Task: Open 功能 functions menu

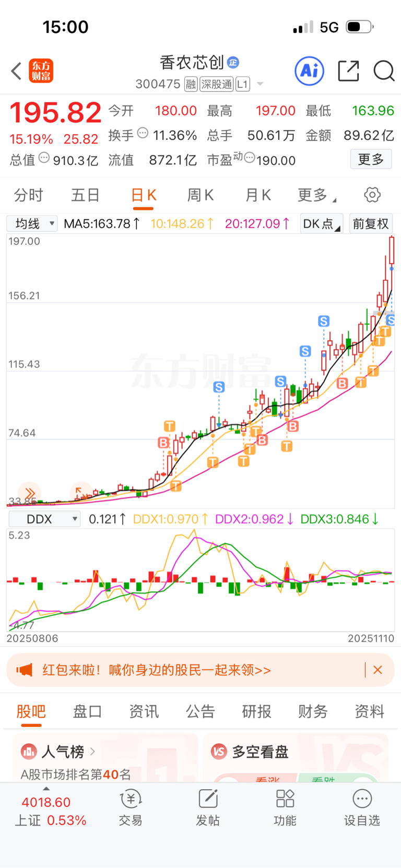Action: point(285,808)
